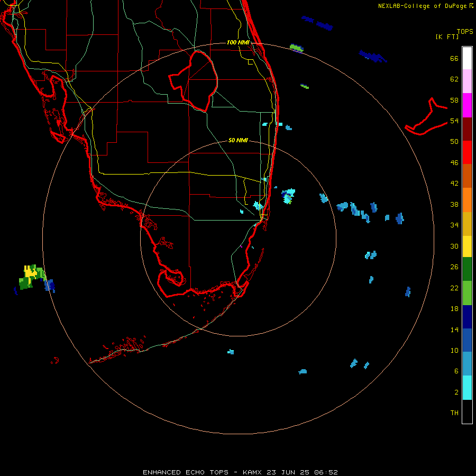Click the legend value 10
Image resolution: width=476 pixels, height=476 pixels.
[x=454, y=350]
